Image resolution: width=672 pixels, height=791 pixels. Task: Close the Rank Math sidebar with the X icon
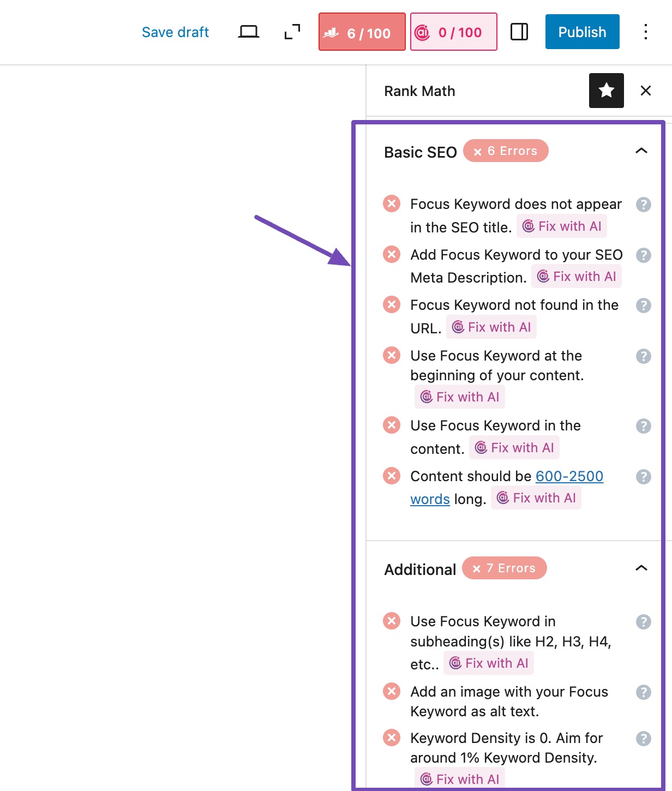[646, 91]
